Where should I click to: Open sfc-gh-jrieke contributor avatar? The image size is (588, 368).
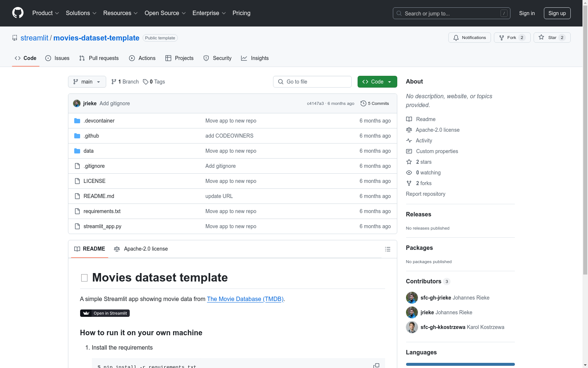412,298
